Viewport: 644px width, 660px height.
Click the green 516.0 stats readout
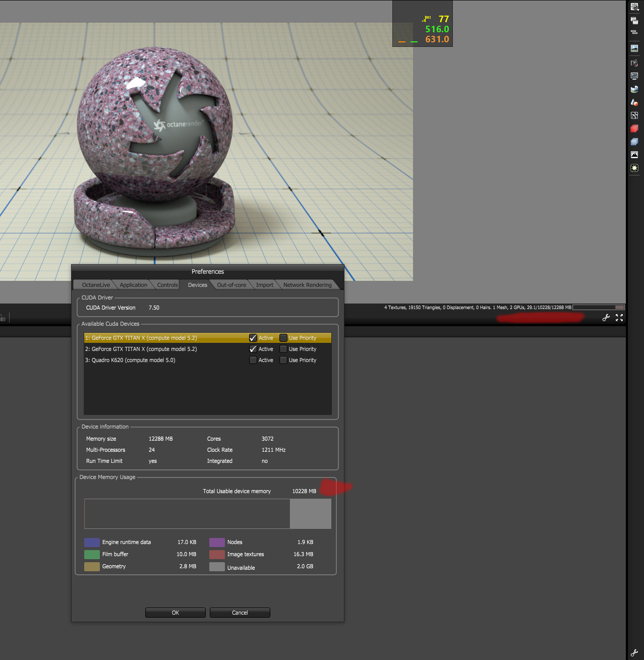437,29
